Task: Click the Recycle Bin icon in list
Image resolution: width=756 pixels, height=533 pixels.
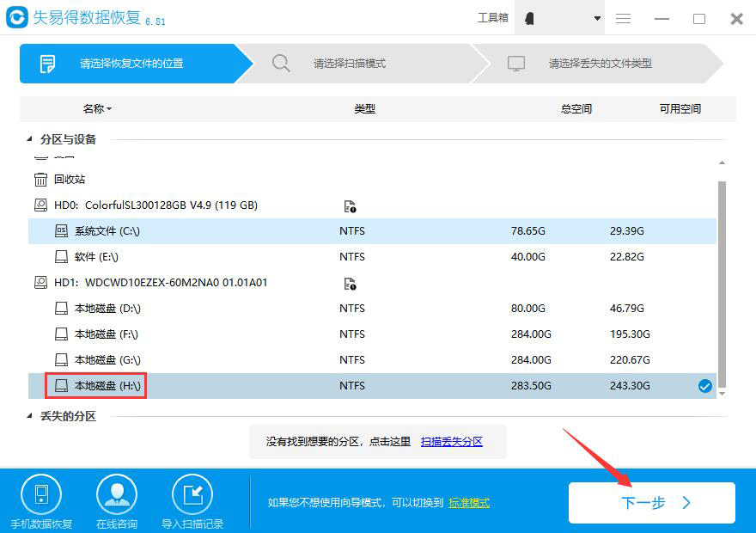Action: tap(41, 180)
